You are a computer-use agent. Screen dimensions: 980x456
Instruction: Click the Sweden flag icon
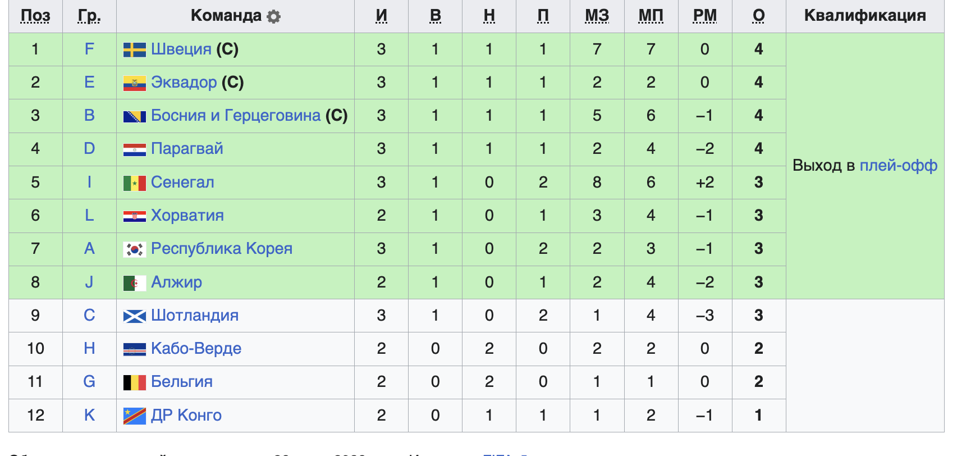(135, 50)
